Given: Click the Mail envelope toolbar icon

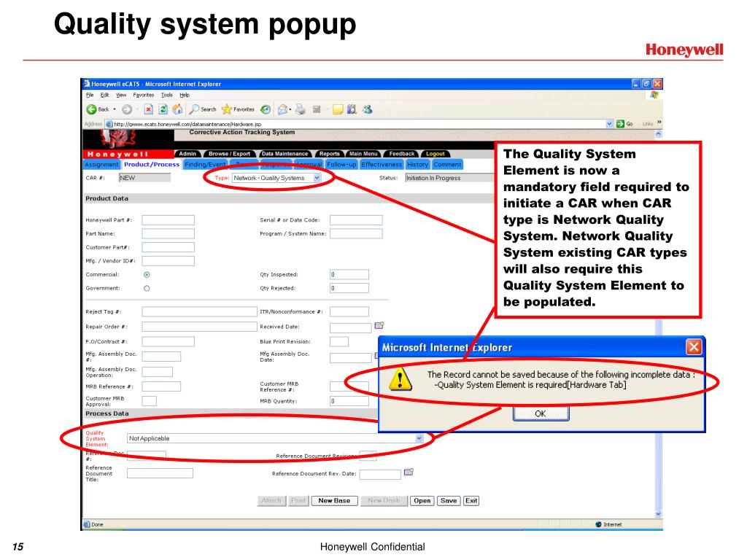Looking at the screenshot, I should pyautogui.click(x=282, y=109).
